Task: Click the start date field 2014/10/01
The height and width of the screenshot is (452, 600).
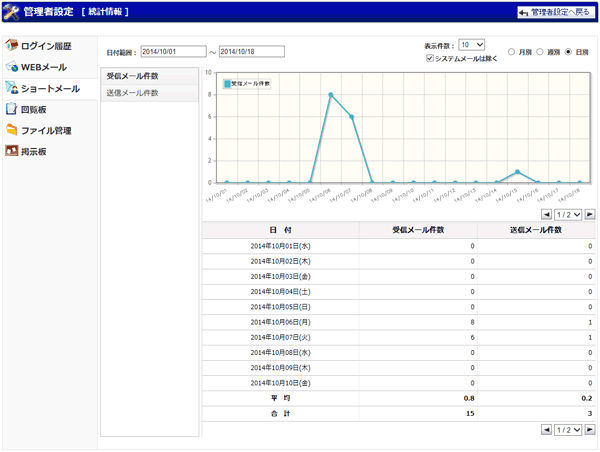Action: [x=173, y=52]
